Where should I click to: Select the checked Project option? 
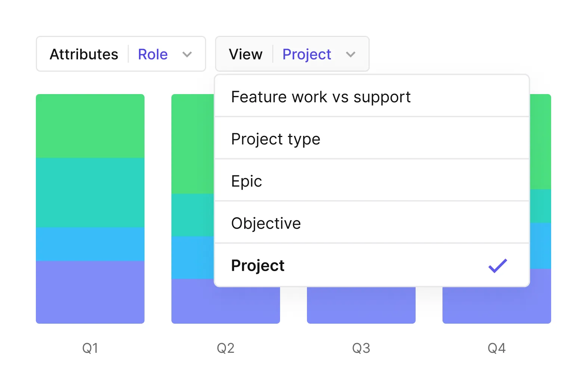coord(258,265)
